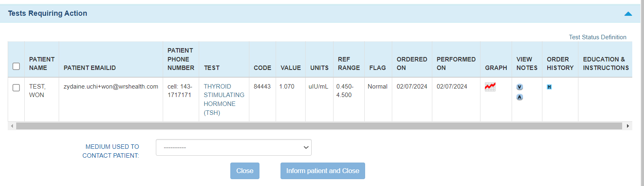This screenshot has width=644, height=186.
Task: Open the Test Status Definition link
Action: coord(597,37)
